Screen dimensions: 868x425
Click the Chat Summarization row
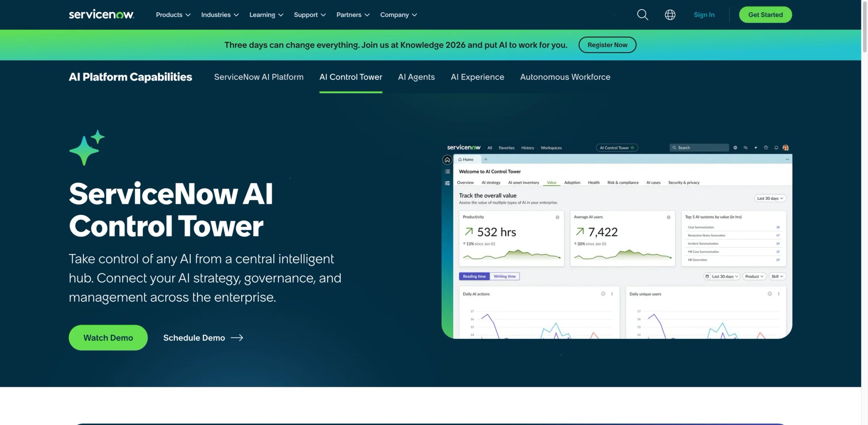(x=734, y=227)
